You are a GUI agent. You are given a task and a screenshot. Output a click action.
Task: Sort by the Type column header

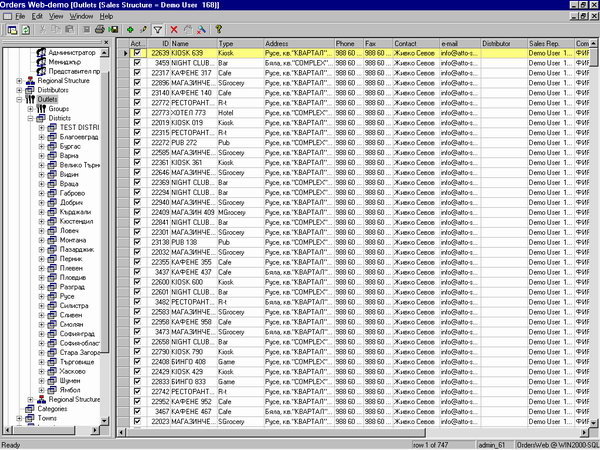[x=240, y=44]
